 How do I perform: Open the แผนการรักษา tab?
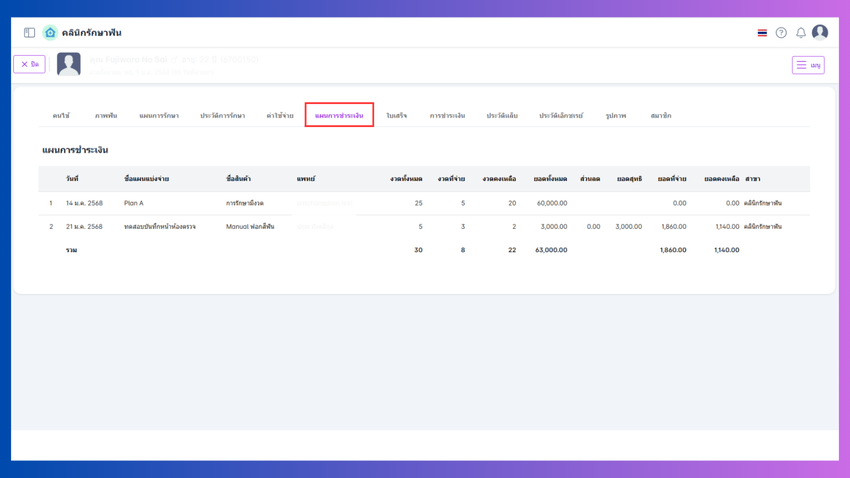[x=159, y=115]
